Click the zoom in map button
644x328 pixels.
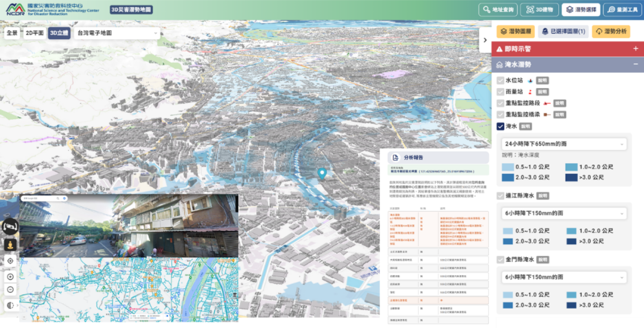tap(10, 277)
